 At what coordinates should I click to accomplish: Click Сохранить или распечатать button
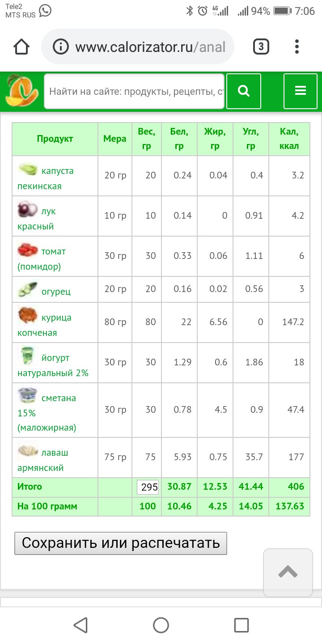click(121, 543)
